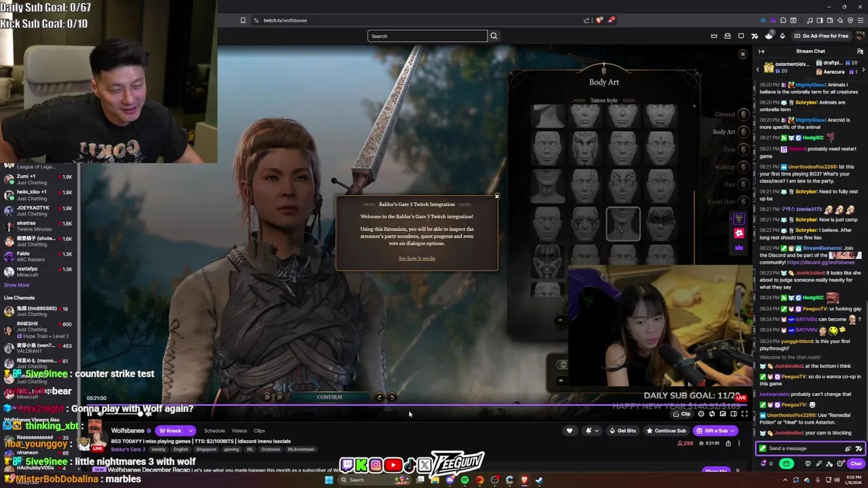Mute the player with the speaker icon
The height and width of the screenshot is (488, 868).
click(x=100, y=414)
